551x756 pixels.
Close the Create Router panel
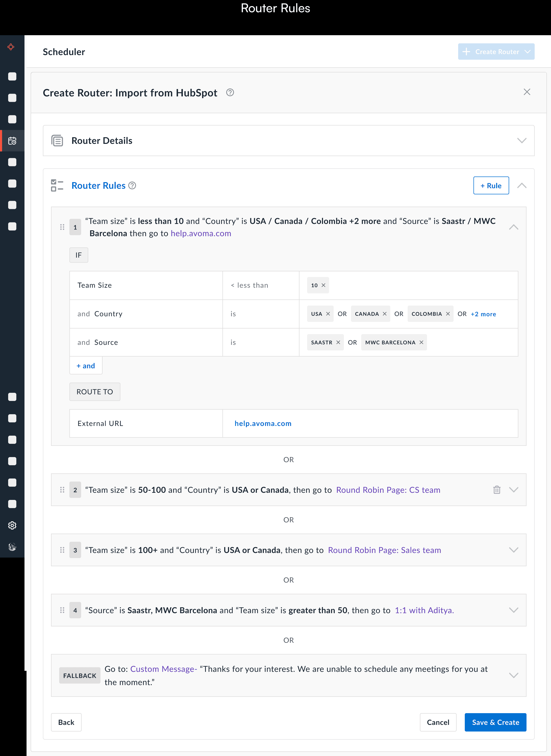pos(527,92)
